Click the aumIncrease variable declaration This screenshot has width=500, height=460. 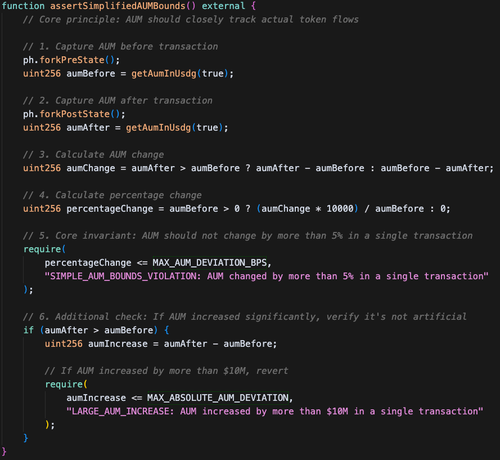(x=118, y=344)
